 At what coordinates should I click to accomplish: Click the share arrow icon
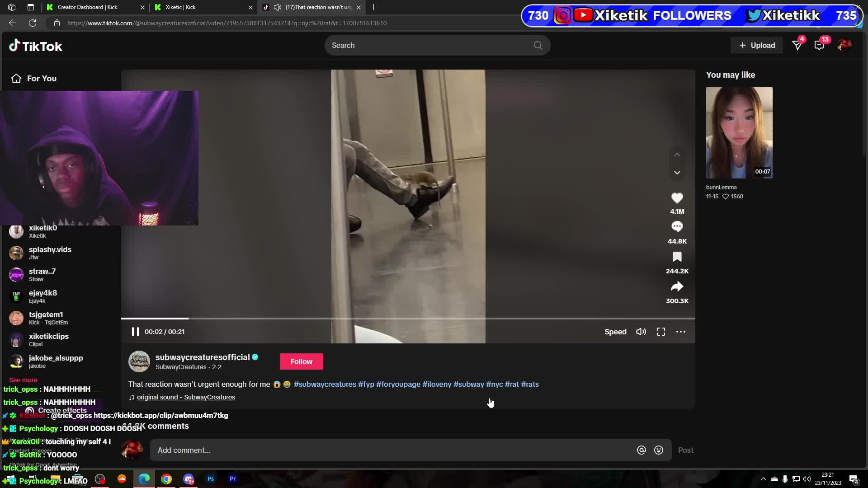tap(677, 287)
